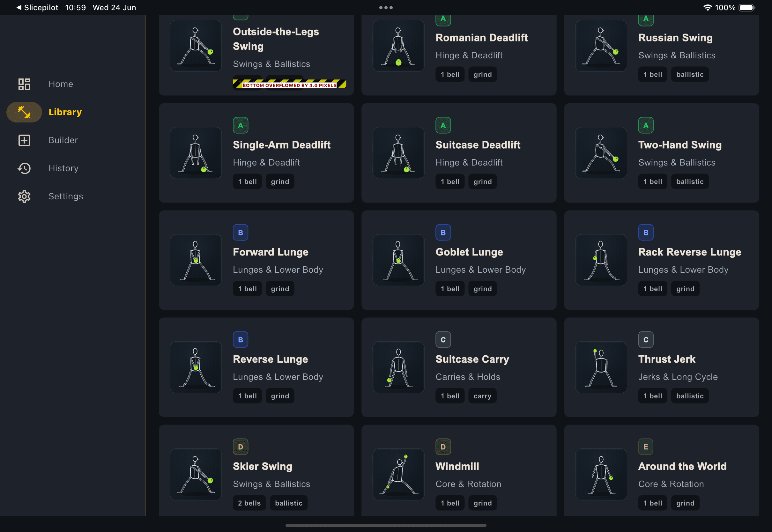Tap the three-dot multitasking indicator
Image resolution: width=772 pixels, height=532 pixels.
(x=386, y=7)
